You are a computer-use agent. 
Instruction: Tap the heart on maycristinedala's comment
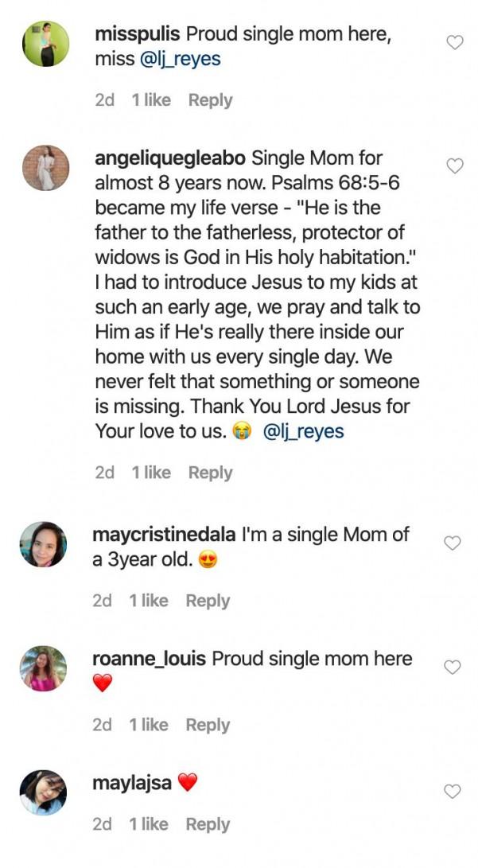[x=452, y=543]
